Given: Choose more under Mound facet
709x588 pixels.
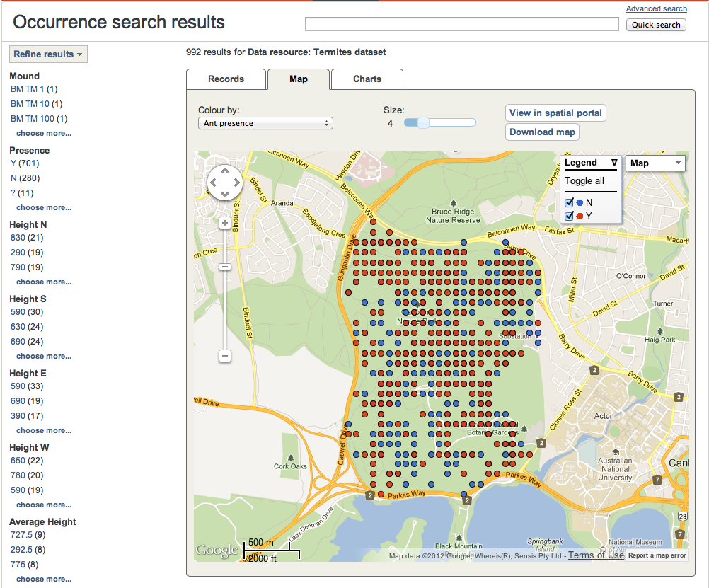Looking at the screenshot, I should click(x=44, y=134).
